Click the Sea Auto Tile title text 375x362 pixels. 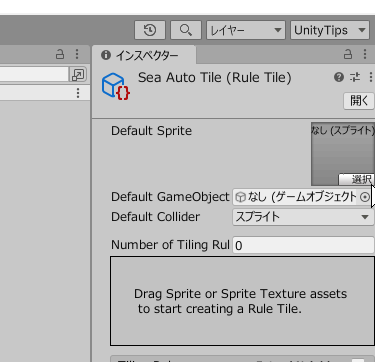215,78
